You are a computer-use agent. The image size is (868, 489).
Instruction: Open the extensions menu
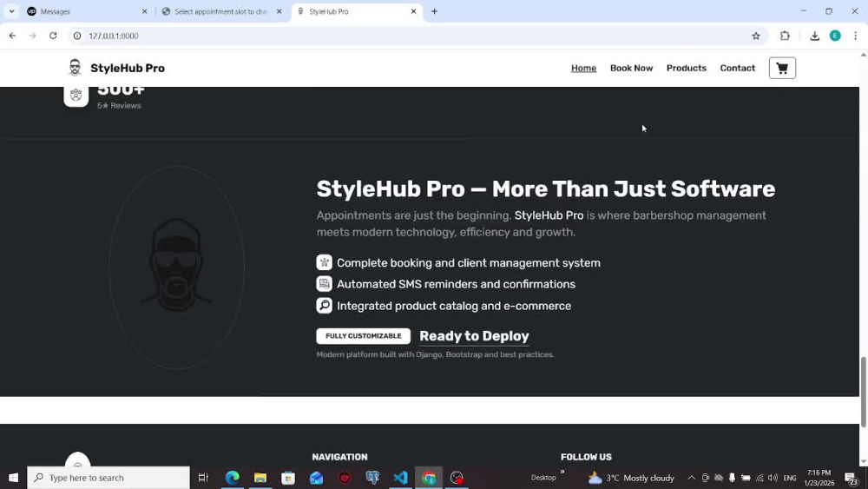pos(785,36)
